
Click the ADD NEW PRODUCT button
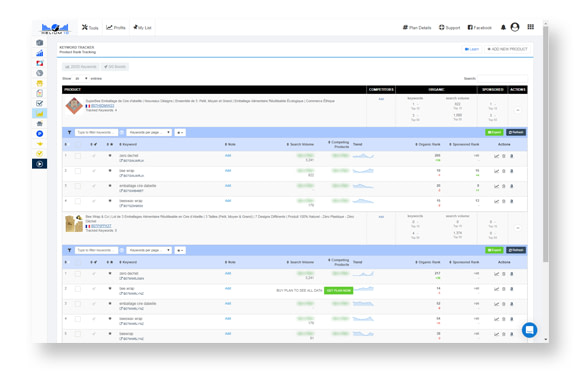[x=507, y=49]
